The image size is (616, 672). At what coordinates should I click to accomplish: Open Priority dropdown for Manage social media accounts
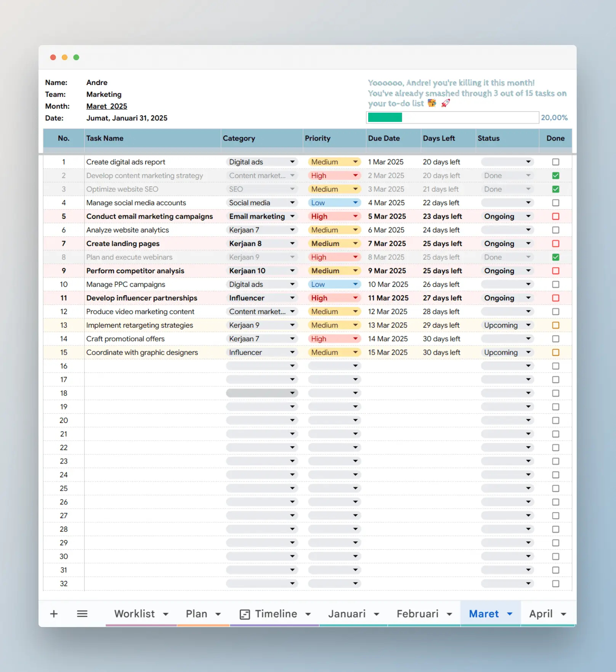[x=334, y=203]
